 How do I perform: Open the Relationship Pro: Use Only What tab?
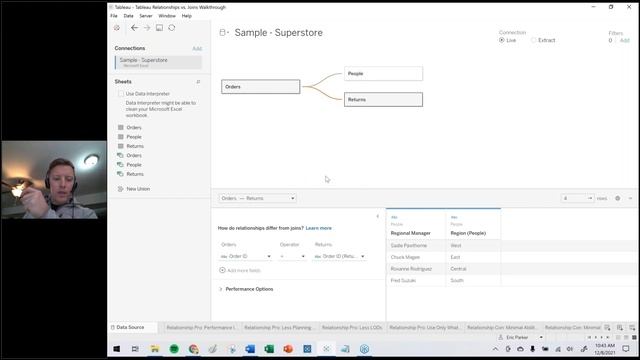tap(424, 327)
